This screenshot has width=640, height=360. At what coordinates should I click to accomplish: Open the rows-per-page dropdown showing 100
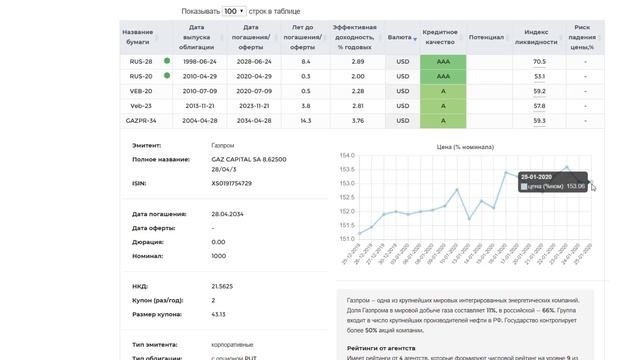click(x=234, y=11)
